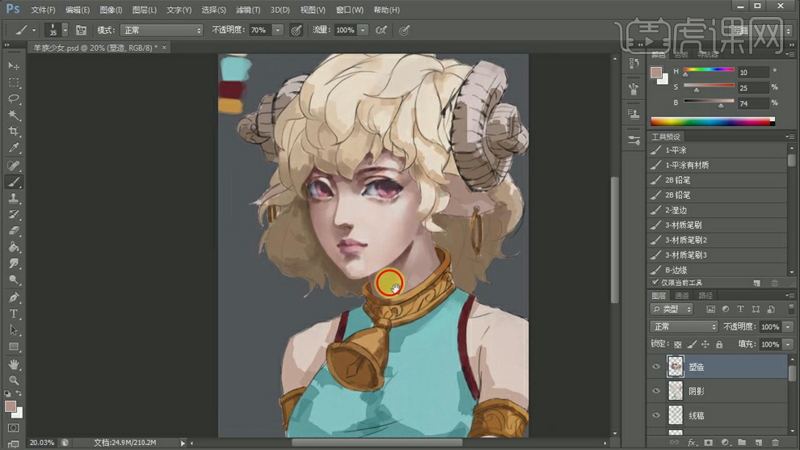Viewport: 800px width, 450px height.
Task: Hide the 塑造 layer via eye icon
Action: (656, 366)
